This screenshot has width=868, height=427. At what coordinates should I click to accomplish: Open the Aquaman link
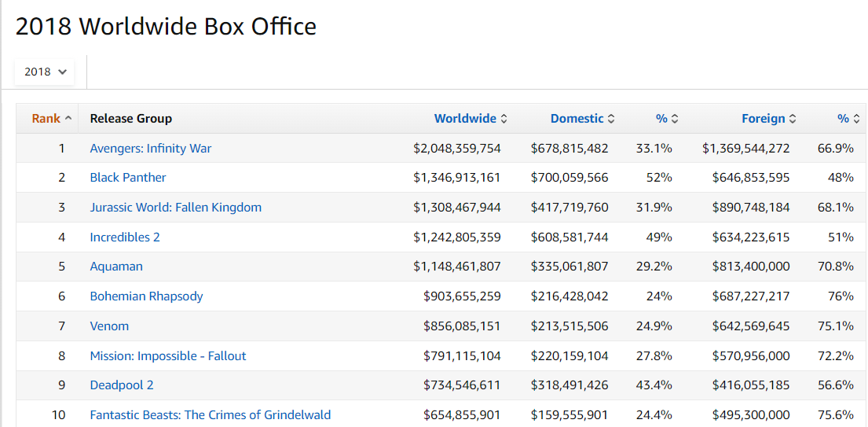116,267
